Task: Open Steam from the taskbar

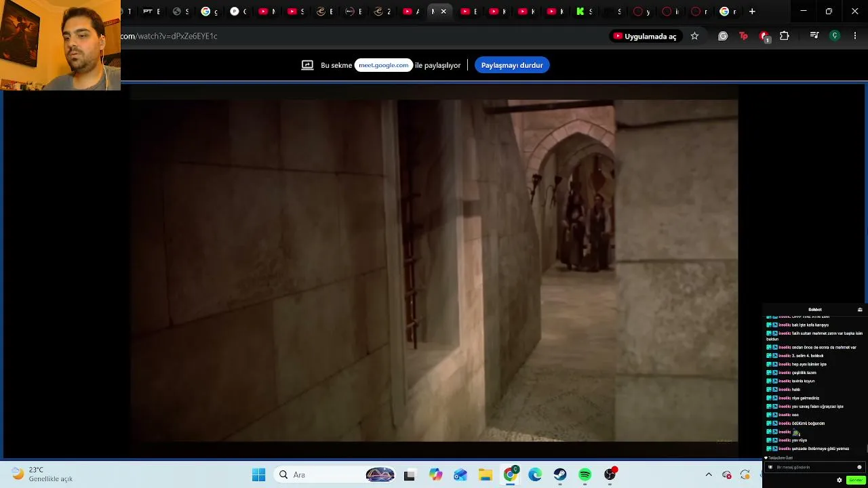Action: (x=560, y=475)
